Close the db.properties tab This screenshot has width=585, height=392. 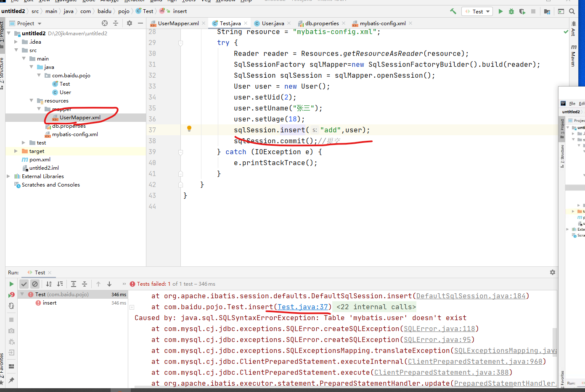click(x=344, y=23)
